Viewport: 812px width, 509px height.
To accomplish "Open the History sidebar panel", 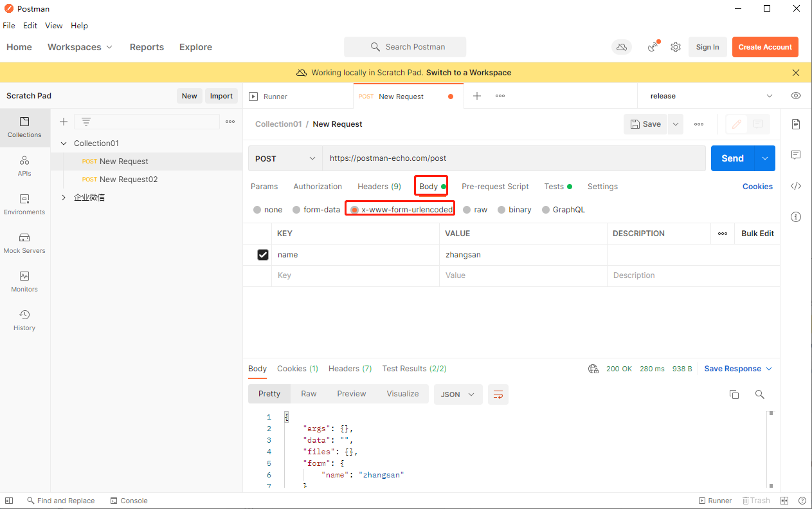I will [24, 320].
